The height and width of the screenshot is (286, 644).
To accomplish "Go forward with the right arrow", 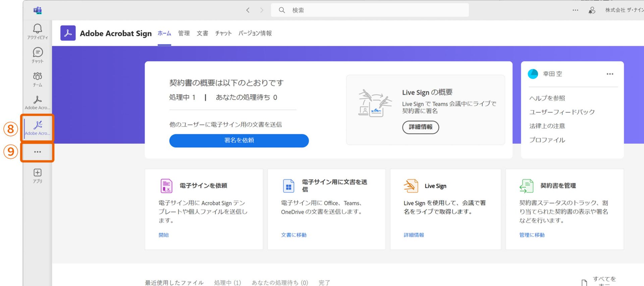I will pos(262,10).
